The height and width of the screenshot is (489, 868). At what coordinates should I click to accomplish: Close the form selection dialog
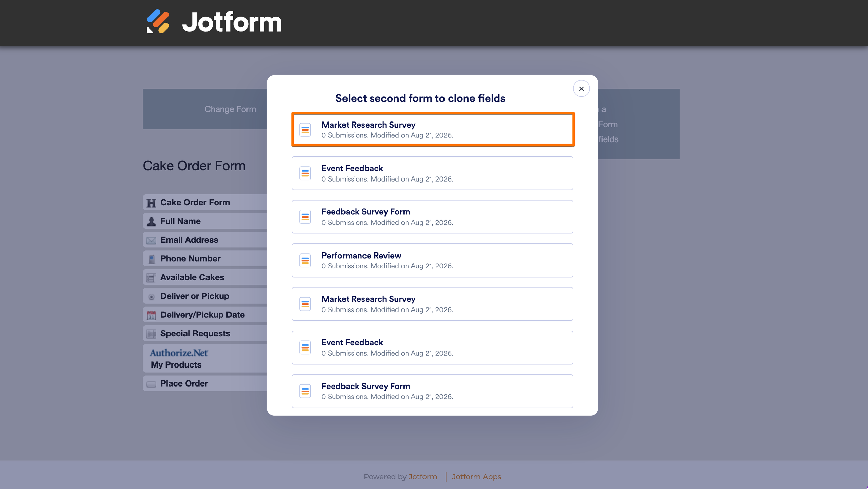pos(581,89)
